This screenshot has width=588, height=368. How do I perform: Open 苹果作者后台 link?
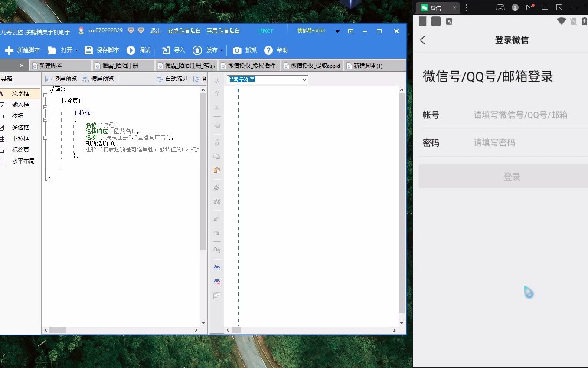(223, 31)
